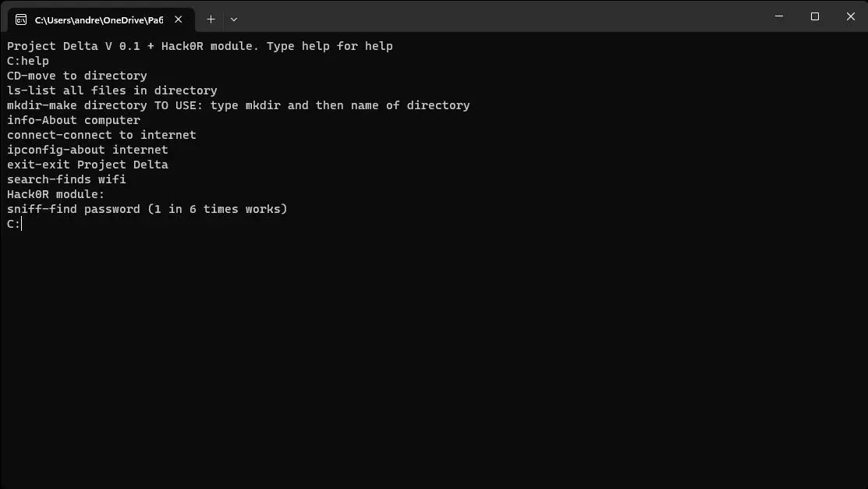Screen dimensions: 868x489
Task: Click the ipconfig-about internet line
Action: (x=87, y=150)
